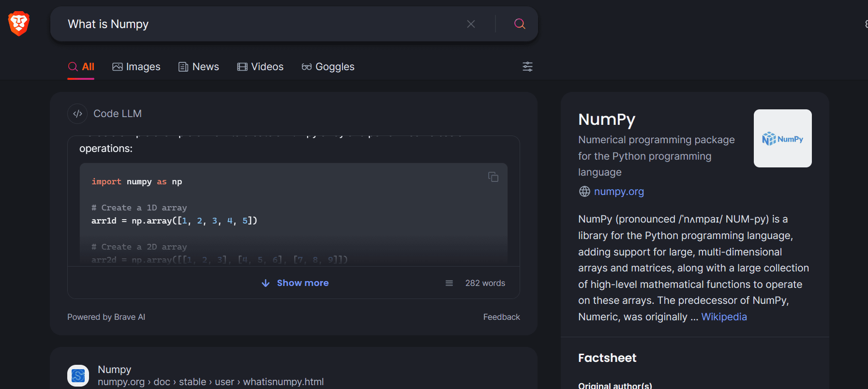This screenshot has width=868, height=389.
Task: Click the Feedback link
Action: [x=501, y=317]
